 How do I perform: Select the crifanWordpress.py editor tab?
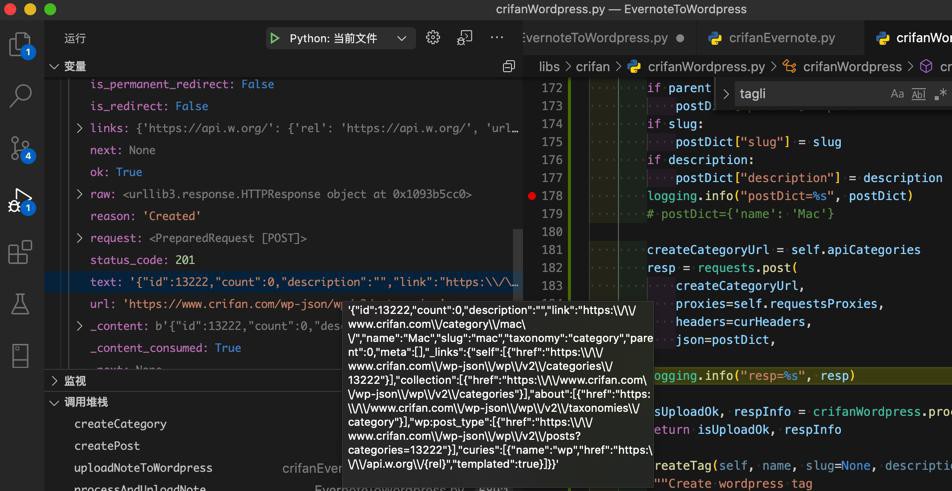(x=913, y=38)
